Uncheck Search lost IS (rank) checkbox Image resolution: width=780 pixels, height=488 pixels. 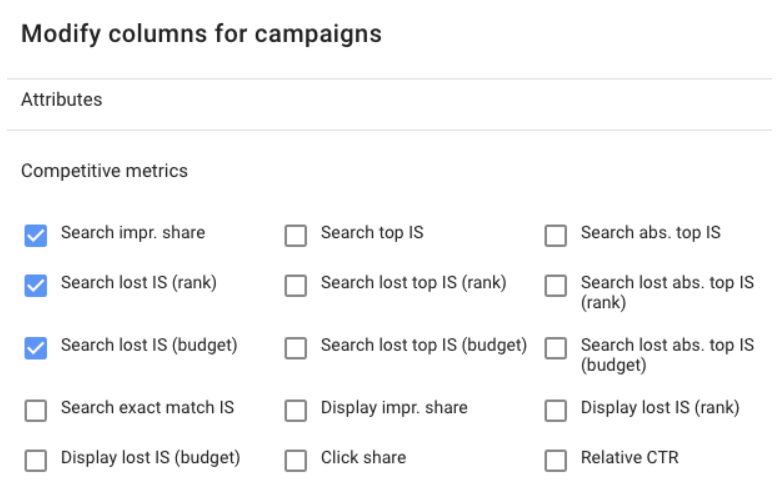click(36, 286)
